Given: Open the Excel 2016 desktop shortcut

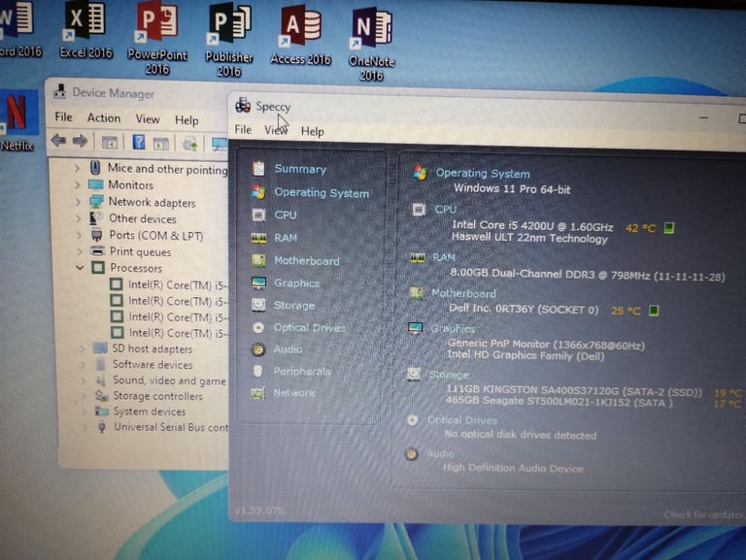Looking at the screenshot, I should [86, 30].
